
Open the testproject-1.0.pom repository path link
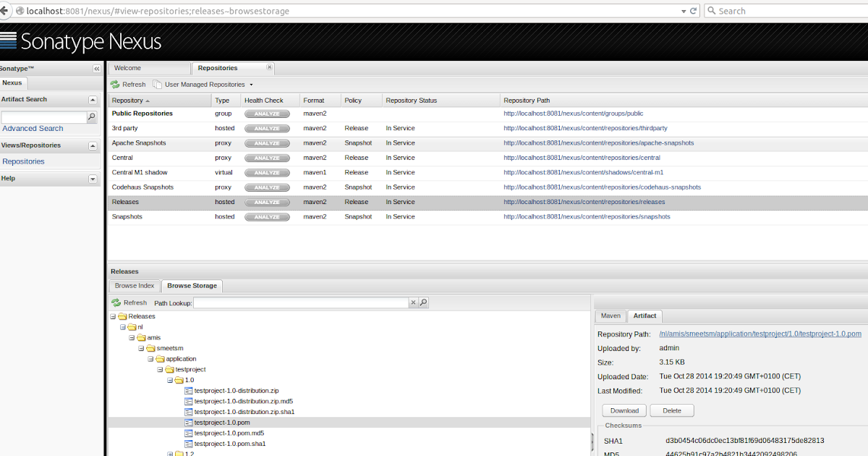click(760, 334)
